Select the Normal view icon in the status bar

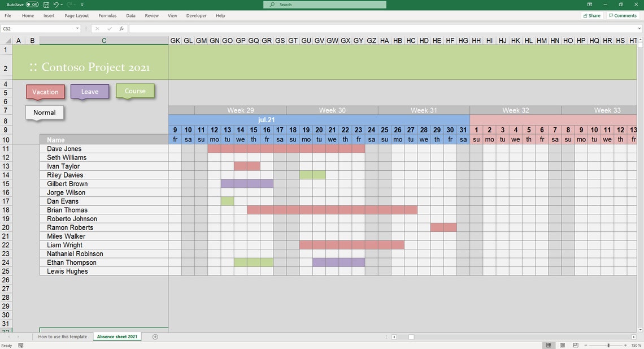point(549,345)
